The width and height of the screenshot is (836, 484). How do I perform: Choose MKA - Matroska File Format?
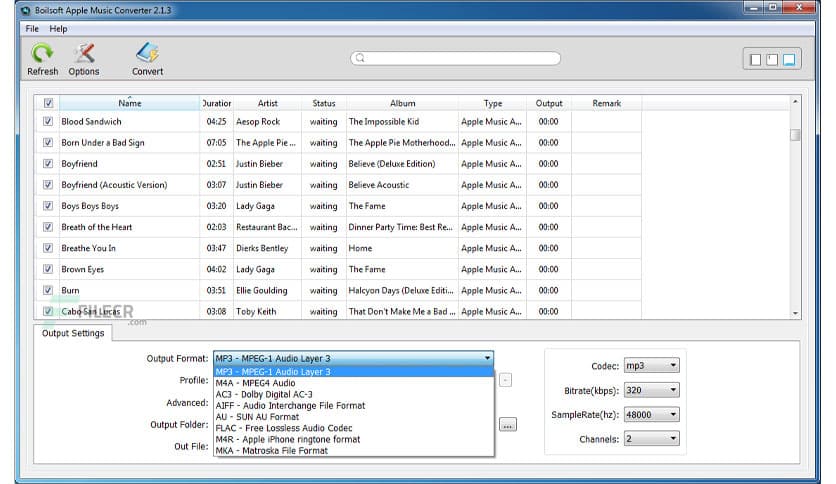[353, 450]
